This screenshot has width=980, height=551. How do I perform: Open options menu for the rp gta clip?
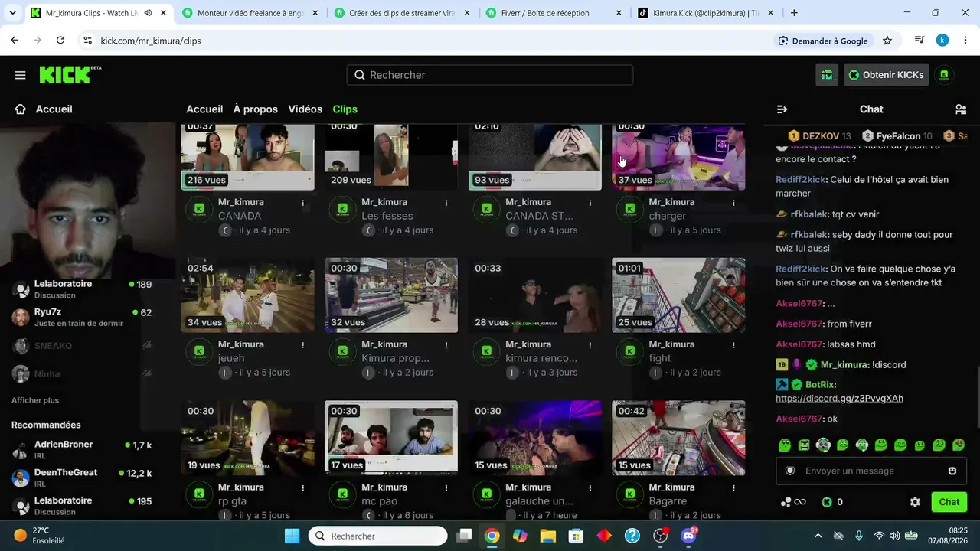[x=303, y=488]
